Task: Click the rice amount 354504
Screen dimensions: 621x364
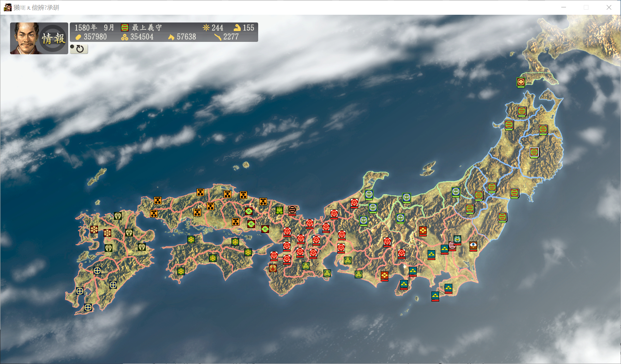Action: point(142,37)
